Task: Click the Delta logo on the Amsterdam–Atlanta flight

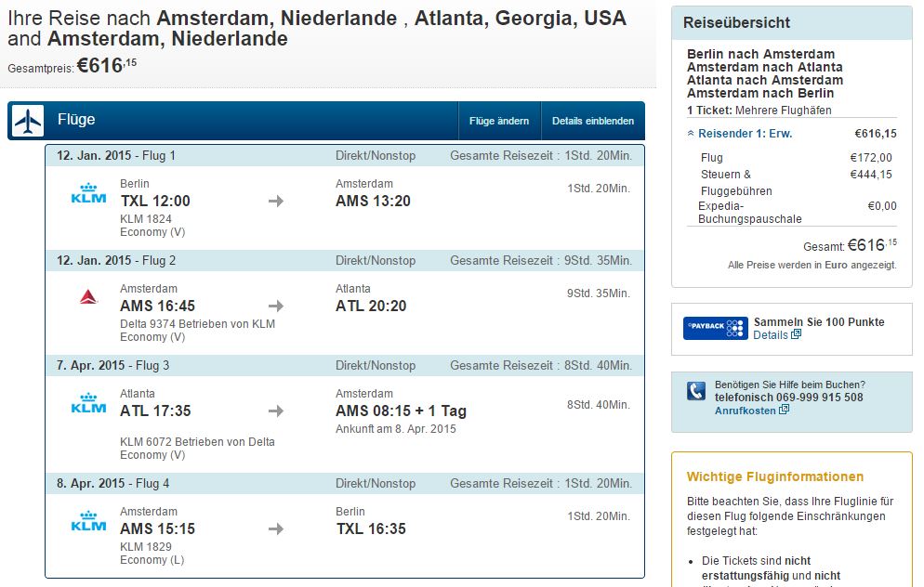Action: [x=88, y=297]
